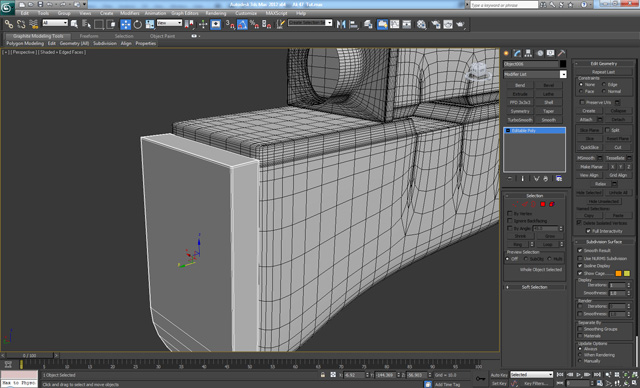Click the Key Filters button

pos(535,384)
